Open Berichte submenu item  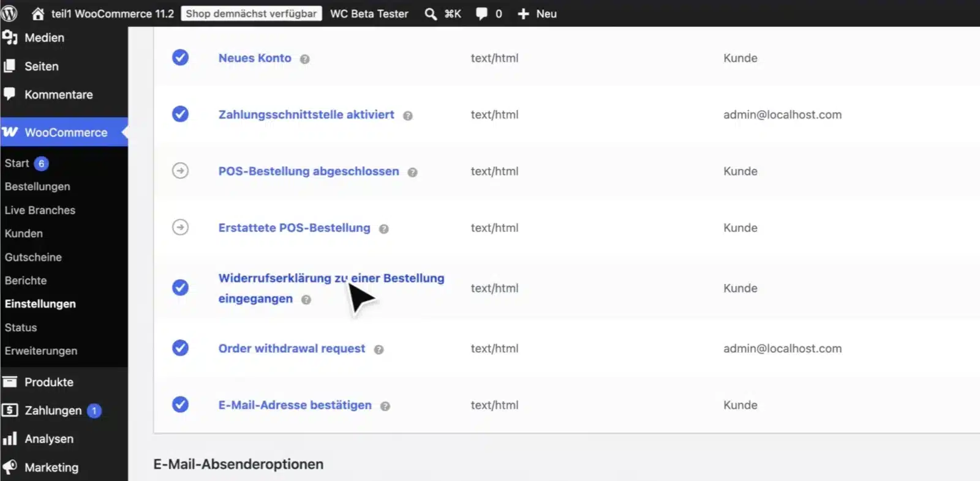[26, 280]
